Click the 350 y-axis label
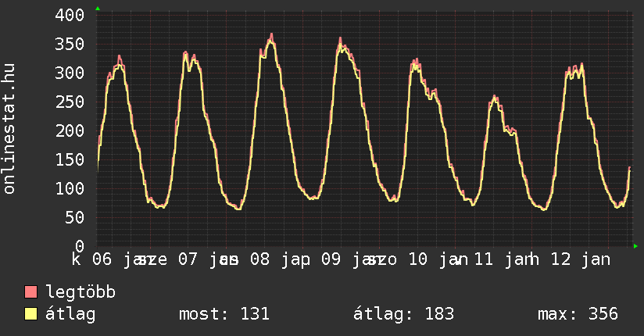 [70, 44]
